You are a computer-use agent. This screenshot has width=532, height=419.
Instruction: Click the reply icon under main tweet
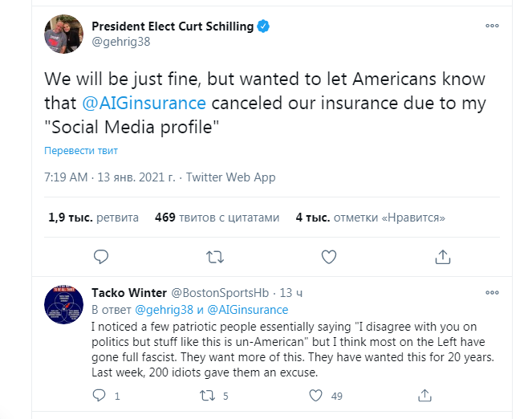tap(101, 257)
